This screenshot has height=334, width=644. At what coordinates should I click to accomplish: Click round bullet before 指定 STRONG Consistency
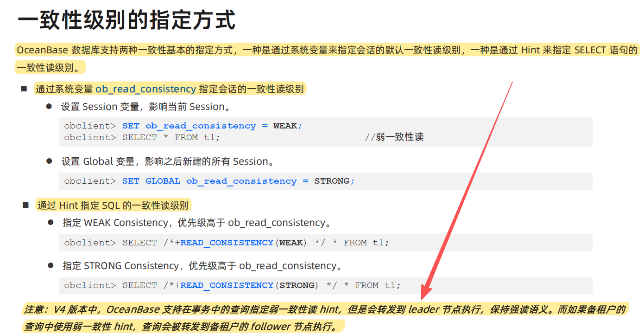(x=51, y=265)
